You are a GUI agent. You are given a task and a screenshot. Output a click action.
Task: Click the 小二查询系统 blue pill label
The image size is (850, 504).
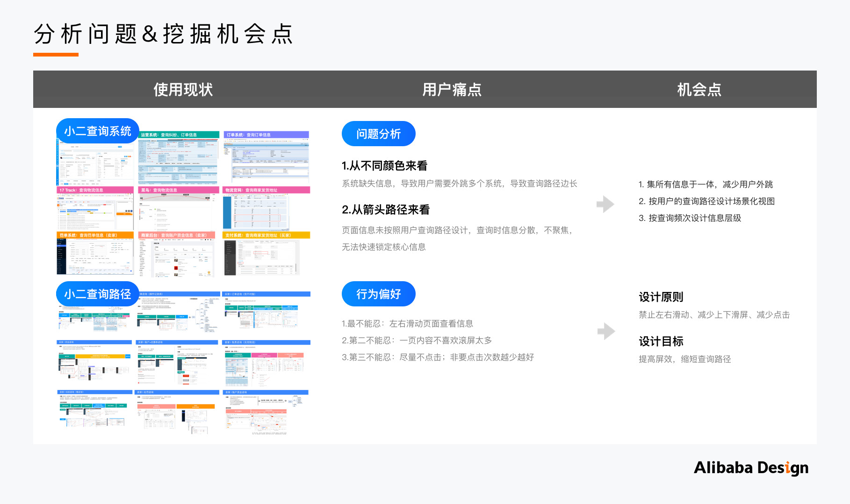coord(97,131)
